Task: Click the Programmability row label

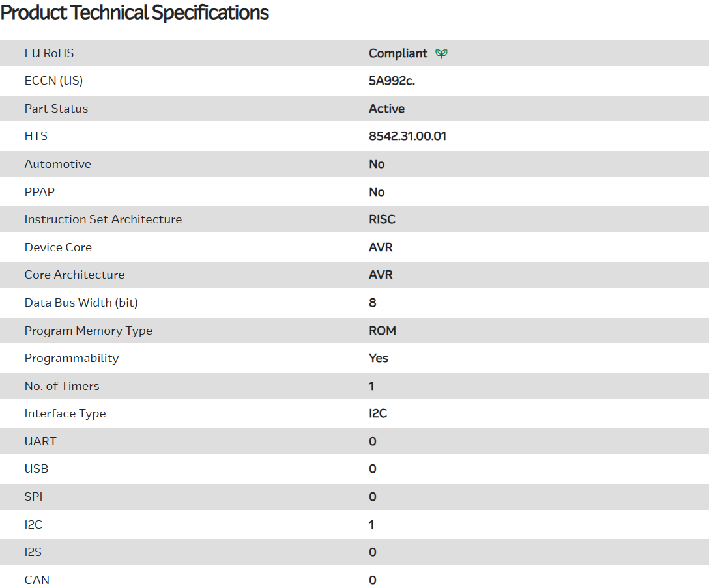Action: point(72,358)
